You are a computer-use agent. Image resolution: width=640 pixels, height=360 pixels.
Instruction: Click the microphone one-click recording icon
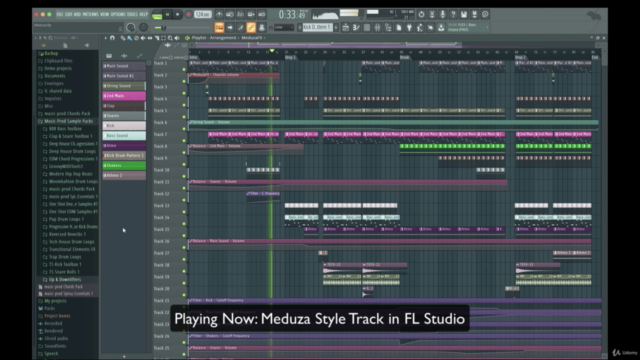tap(442, 14)
